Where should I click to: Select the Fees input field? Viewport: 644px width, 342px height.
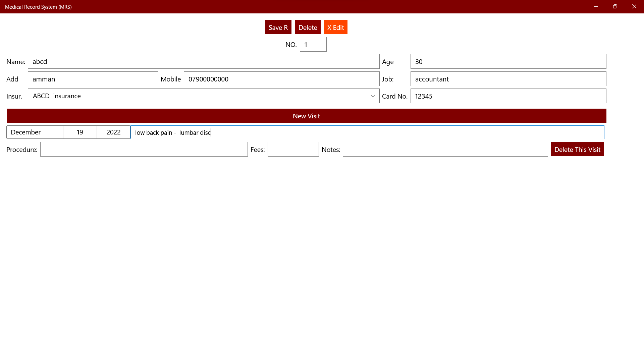coord(293,149)
